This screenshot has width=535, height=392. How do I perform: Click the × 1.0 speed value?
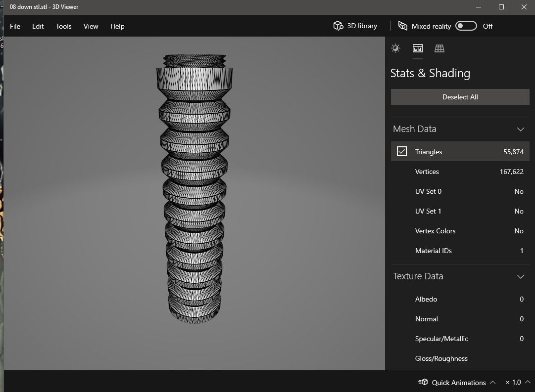point(513,382)
